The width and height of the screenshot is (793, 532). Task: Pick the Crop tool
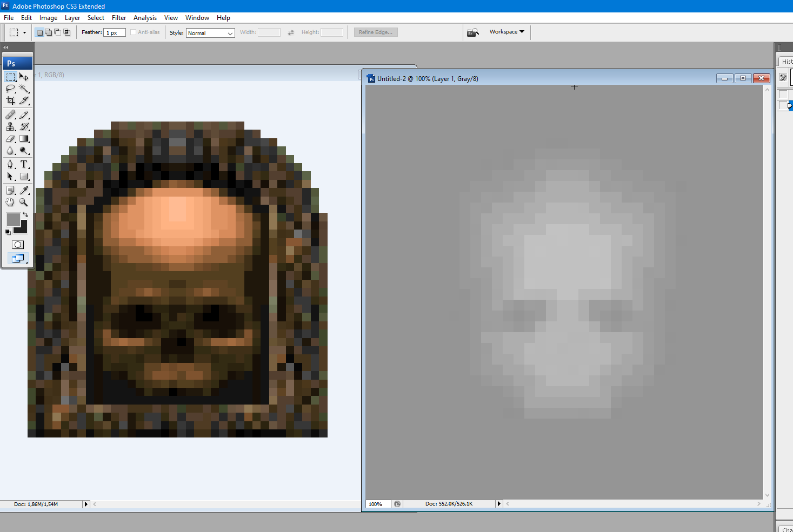click(10, 100)
